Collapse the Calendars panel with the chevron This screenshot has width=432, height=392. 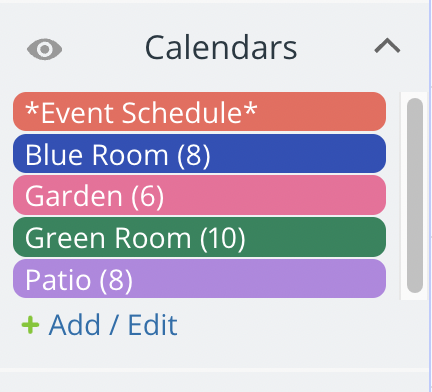click(387, 46)
